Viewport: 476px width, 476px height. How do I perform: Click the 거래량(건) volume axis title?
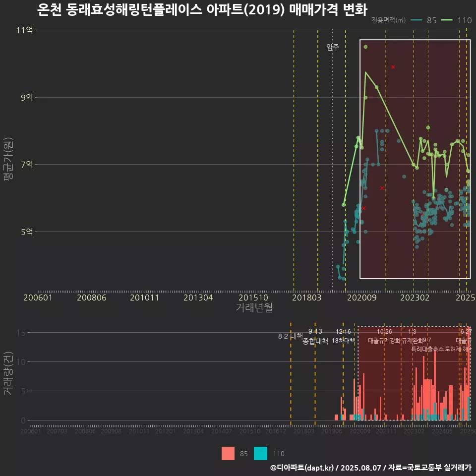(8, 373)
